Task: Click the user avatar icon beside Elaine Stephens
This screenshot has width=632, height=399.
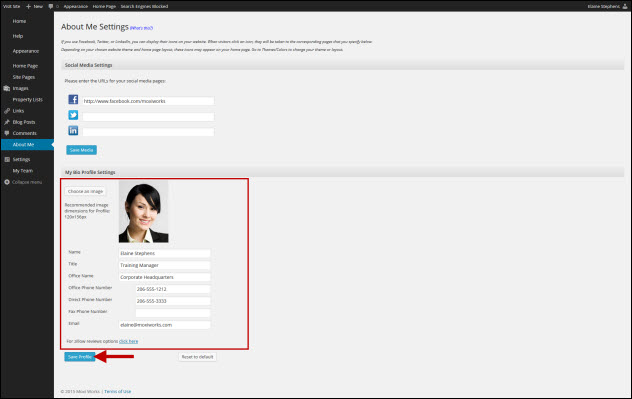Action: (625, 6)
